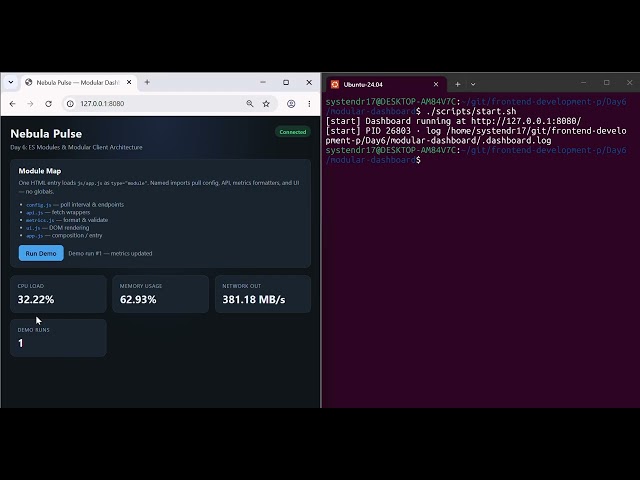Maximize the terminal window

tap(607, 82)
